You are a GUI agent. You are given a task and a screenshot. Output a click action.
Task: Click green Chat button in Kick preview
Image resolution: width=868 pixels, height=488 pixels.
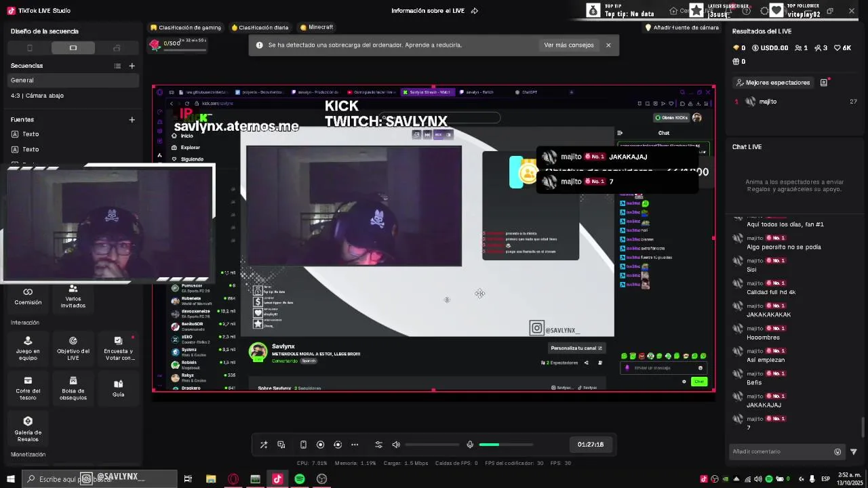[698, 382]
